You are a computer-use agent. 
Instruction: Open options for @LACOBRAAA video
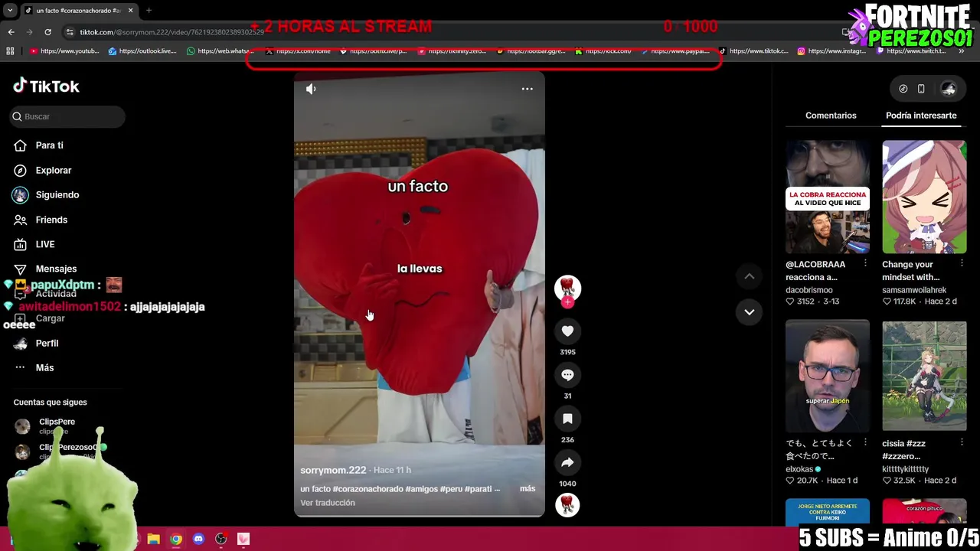[x=865, y=263]
